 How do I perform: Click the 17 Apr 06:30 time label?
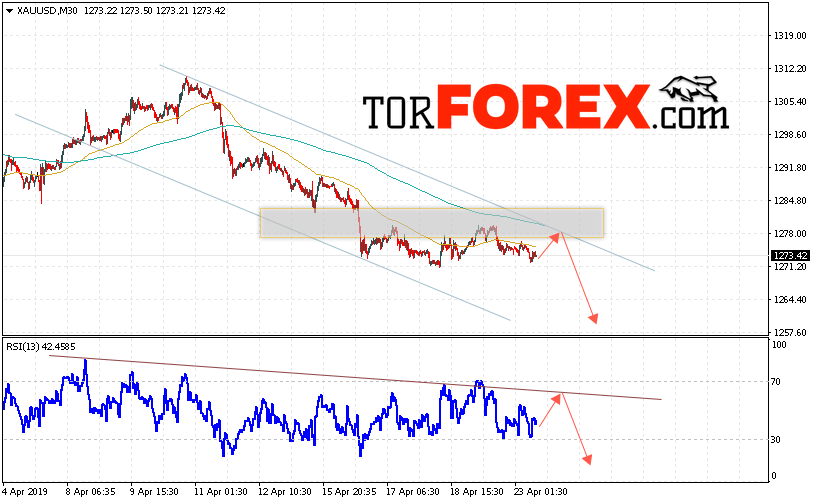pyautogui.click(x=413, y=491)
